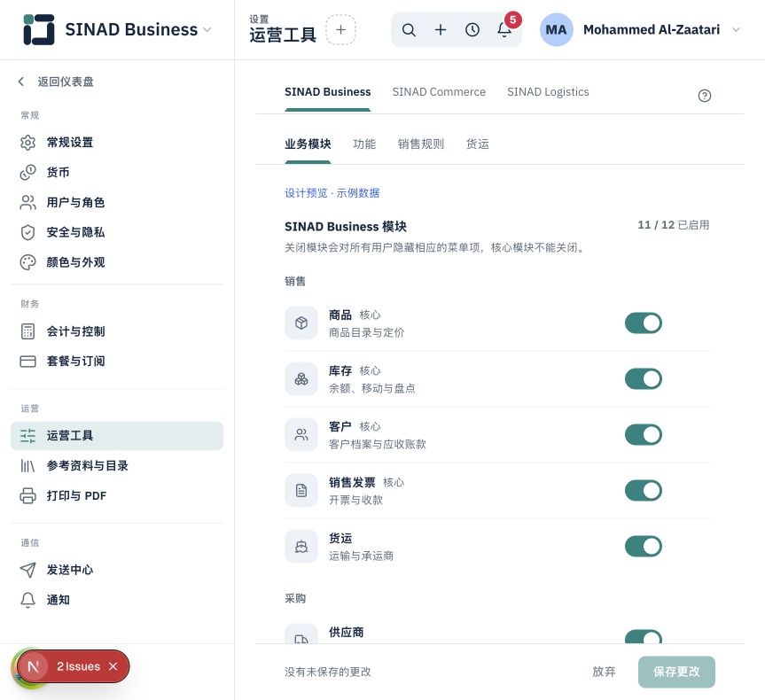Image resolution: width=765 pixels, height=700 pixels.
Task: Click the shield icon for 安全与隐私
Action: 27,232
